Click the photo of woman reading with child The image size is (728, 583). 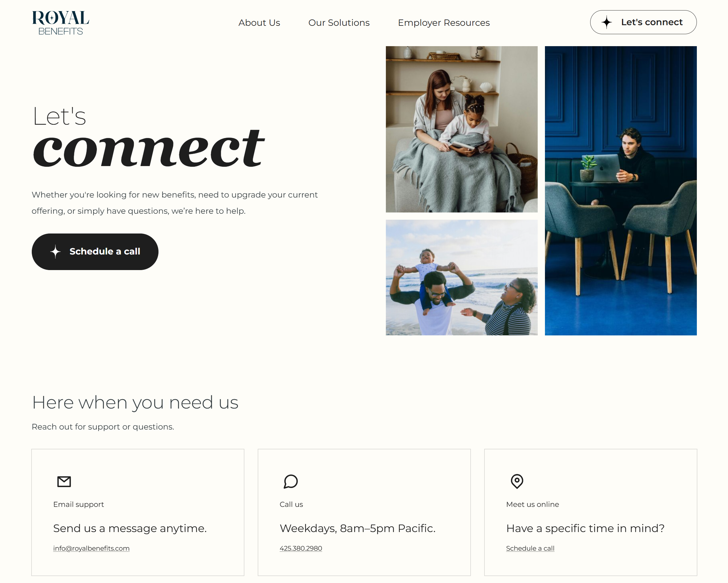(x=462, y=129)
